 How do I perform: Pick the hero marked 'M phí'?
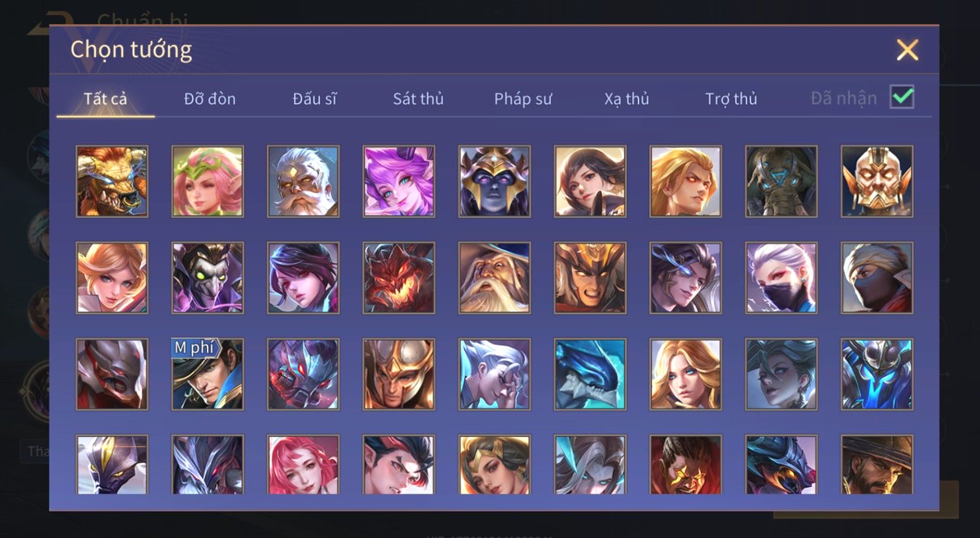[208, 374]
